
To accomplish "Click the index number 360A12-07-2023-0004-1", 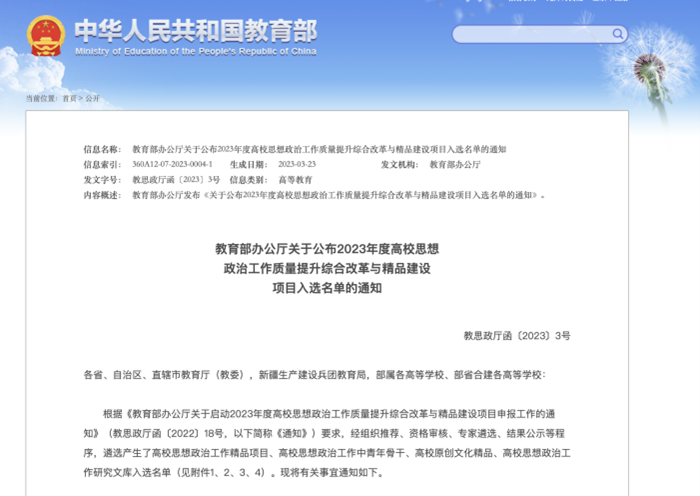I will point(172,164).
